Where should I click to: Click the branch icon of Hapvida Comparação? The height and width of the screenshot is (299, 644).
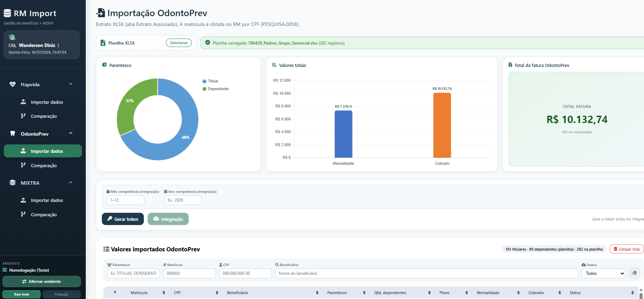[x=23, y=116]
